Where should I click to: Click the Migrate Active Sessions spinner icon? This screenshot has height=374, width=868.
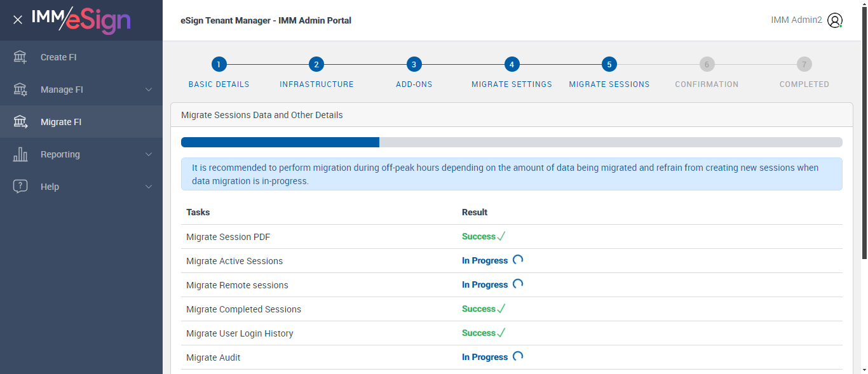(x=518, y=260)
